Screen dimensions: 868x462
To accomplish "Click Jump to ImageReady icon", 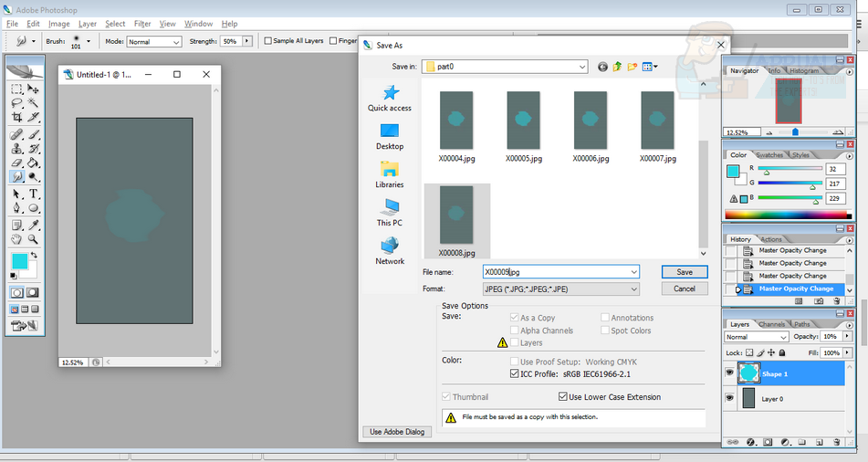I will tap(25, 326).
